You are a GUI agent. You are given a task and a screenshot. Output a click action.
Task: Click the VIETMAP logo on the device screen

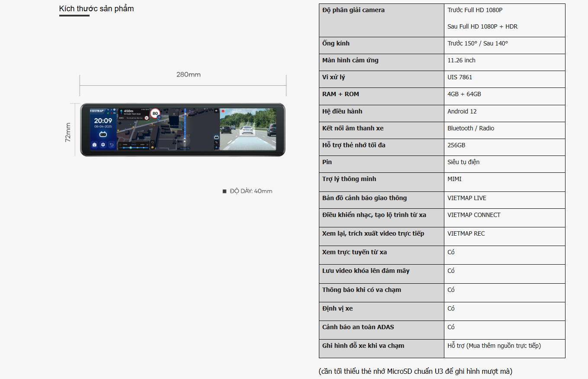(96, 111)
